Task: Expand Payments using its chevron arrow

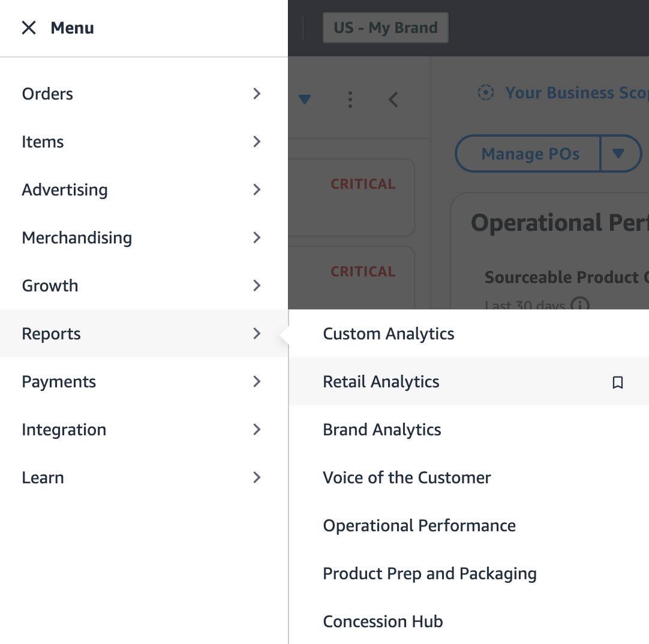Action: tap(257, 381)
